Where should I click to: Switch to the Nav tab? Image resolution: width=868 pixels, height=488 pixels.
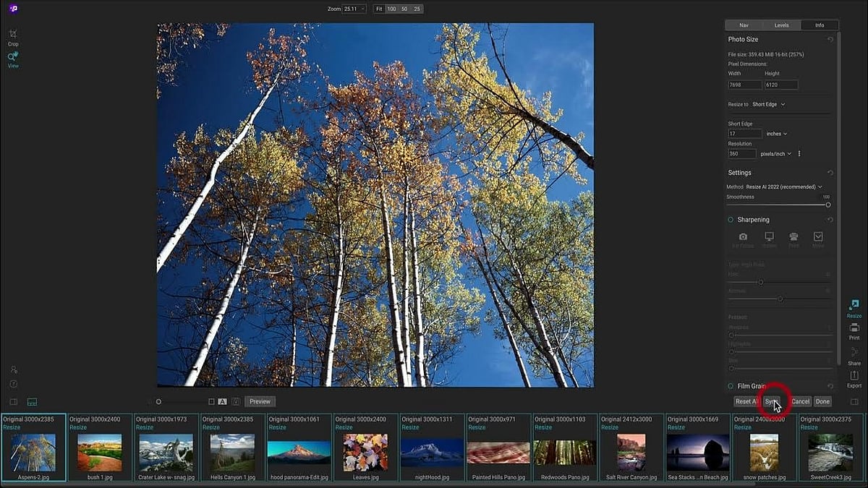(x=744, y=25)
